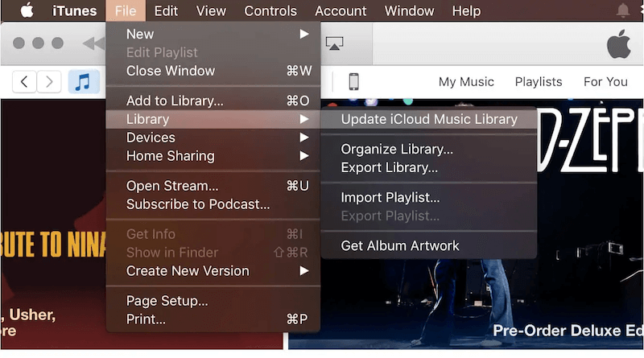Choose Update iCloud Music Library
Screen dimensions: 644x358
[428, 119]
